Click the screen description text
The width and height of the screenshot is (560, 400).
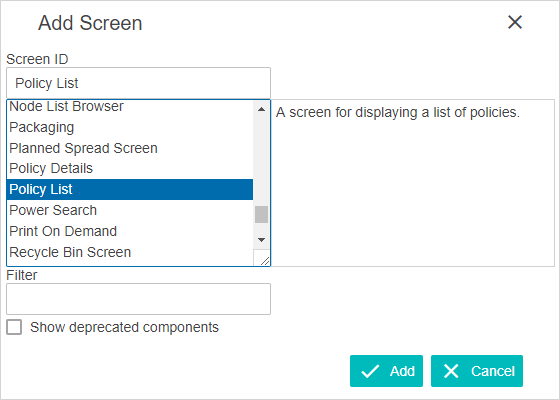(398, 112)
